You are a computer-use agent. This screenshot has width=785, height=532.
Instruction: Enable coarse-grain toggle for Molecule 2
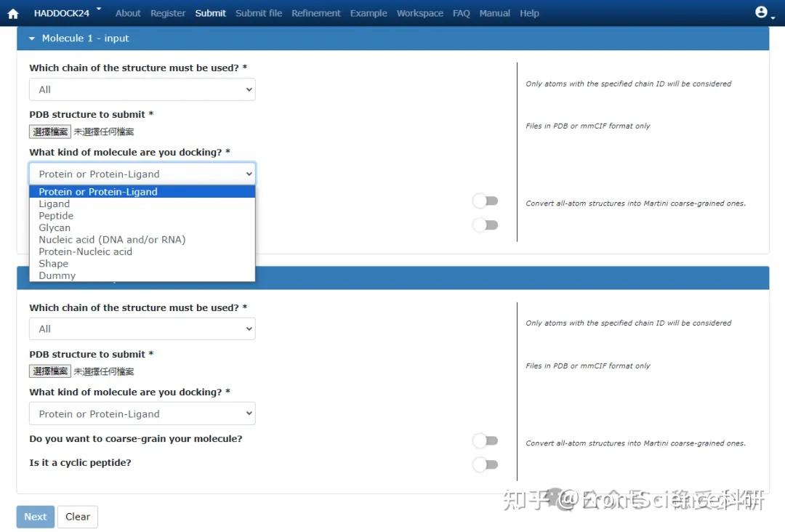[x=485, y=440]
